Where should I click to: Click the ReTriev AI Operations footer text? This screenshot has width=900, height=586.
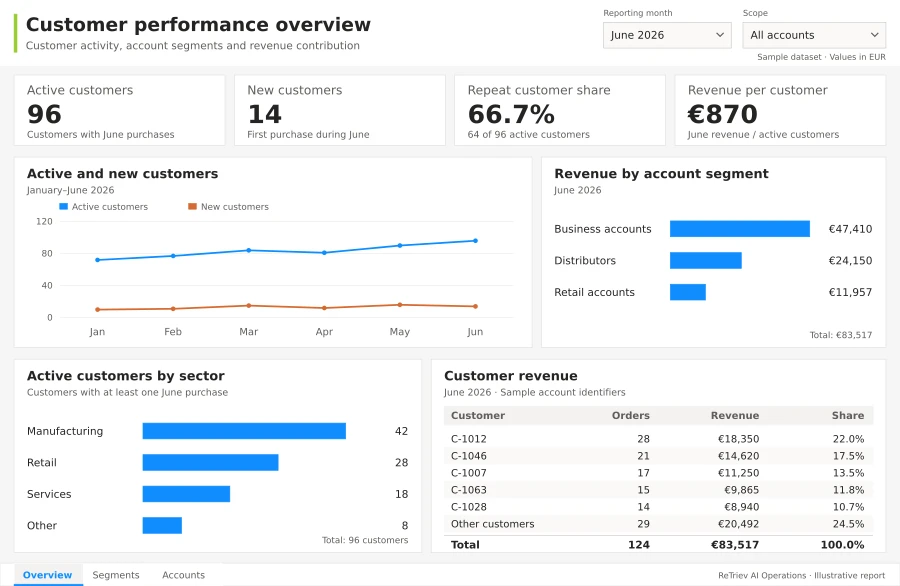pos(802,575)
